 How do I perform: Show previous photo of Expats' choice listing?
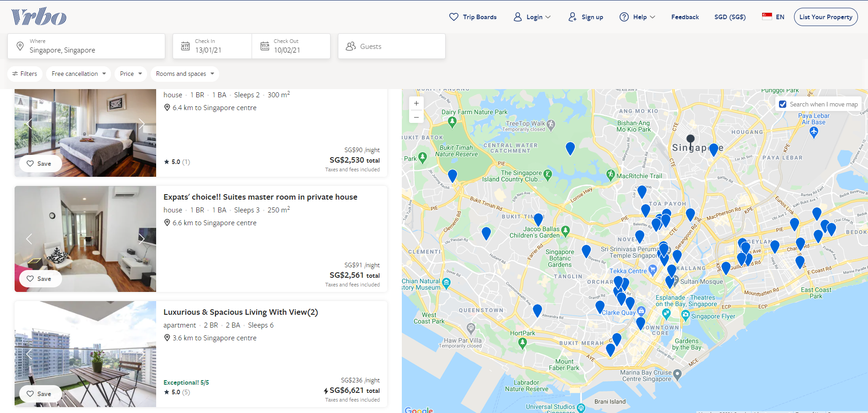click(29, 239)
